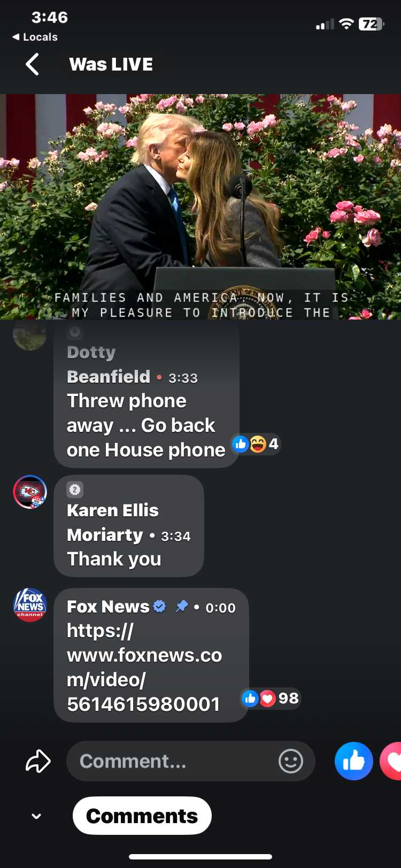Collapse the comments with the down chevron

(x=36, y=816)
